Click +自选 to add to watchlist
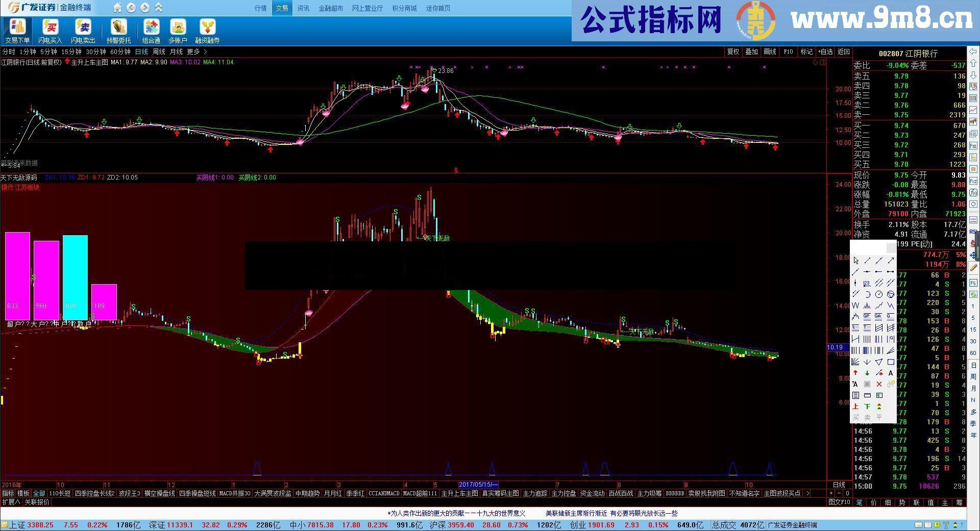Viewport: 980px width, 531px height. [825, 52]
